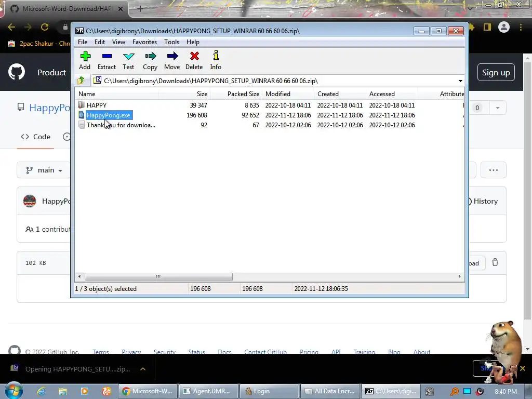The image size is (532, 399).
Task: Open Windows Explorer from the taskbar
Action: (x=63, y=391)
